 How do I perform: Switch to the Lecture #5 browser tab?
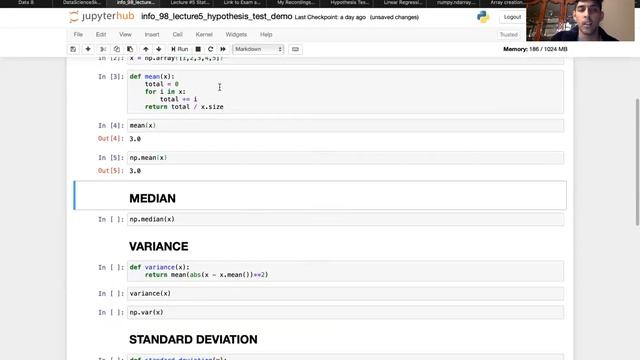[189, 3]
